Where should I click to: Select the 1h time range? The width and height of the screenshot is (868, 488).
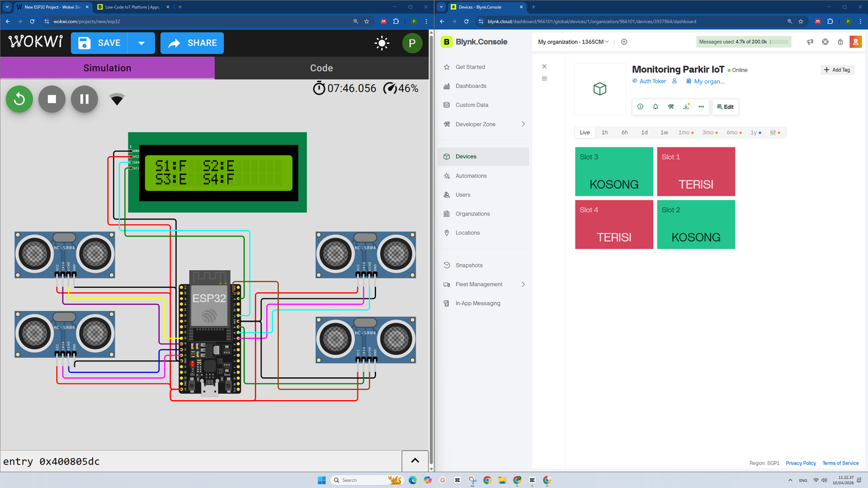[604, 132]
